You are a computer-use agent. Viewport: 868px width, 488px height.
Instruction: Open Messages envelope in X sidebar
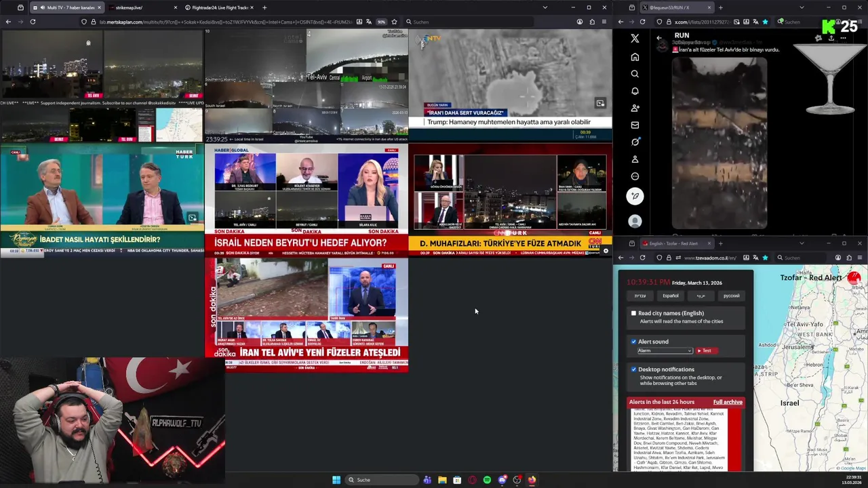pyautogui.click(x=635, y=125)
